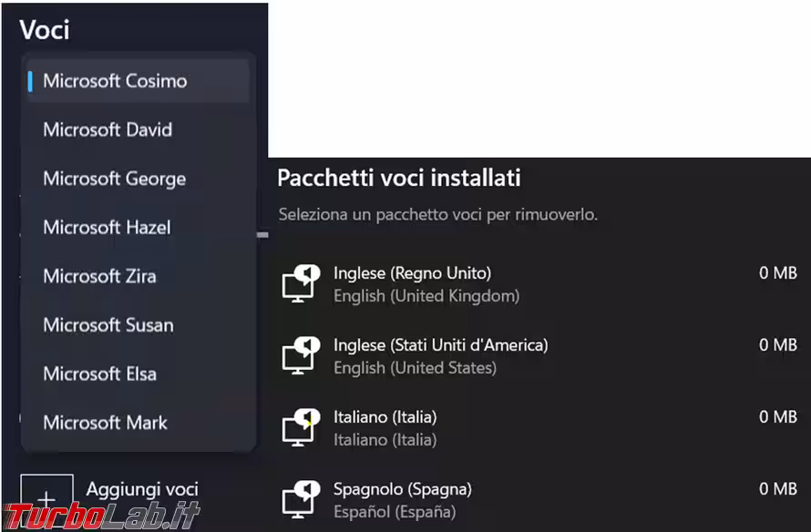811x532 pixels.
Task: Click the Aggiungi voci button label
Action: click(142, 489)
